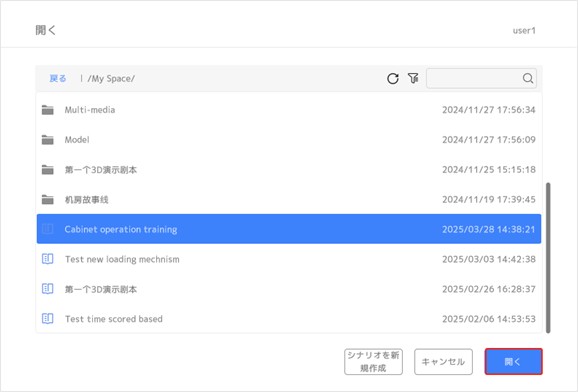
Task: Click the 第一个3D演示剧本 folder icon
Action: [48, 170]
